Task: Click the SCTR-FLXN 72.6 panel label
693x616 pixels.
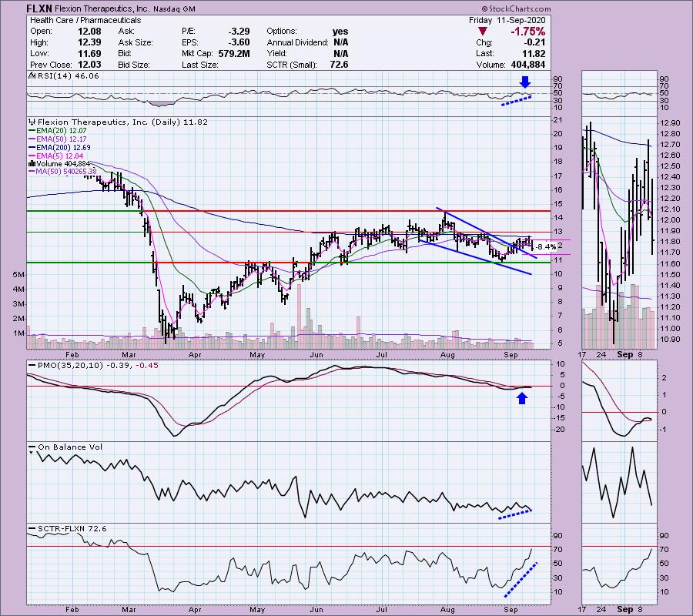Action: pos(72,528)
